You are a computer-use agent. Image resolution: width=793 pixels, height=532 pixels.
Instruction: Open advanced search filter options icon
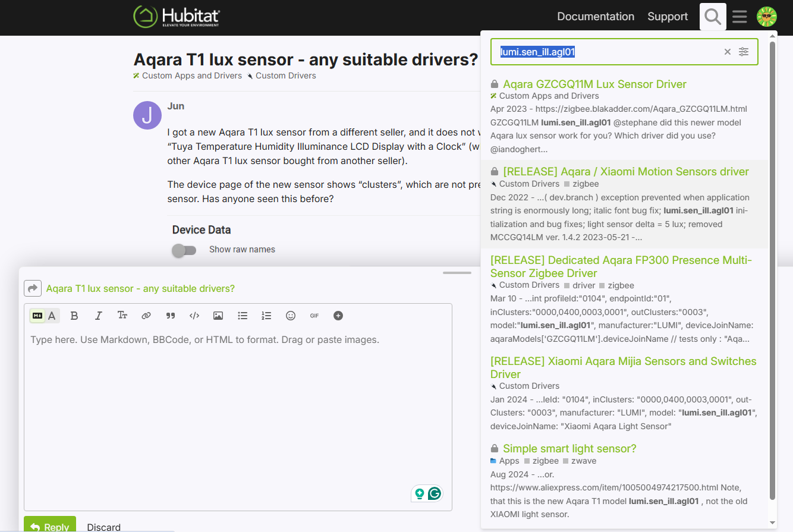[x=744, y=52]
